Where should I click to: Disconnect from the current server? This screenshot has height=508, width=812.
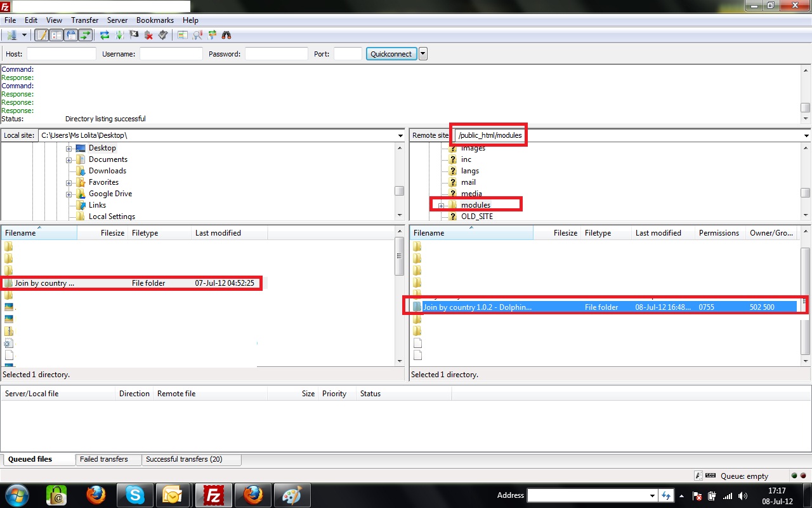(148, 36)
